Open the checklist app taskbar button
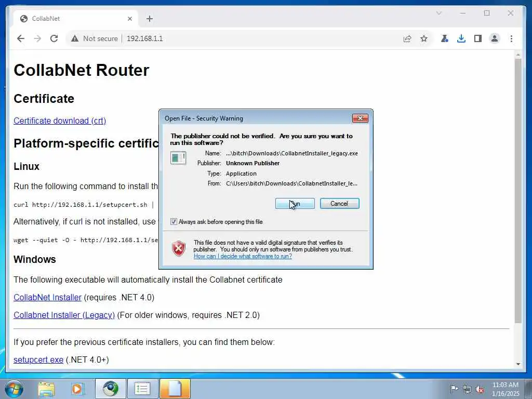 pos(142,389)
